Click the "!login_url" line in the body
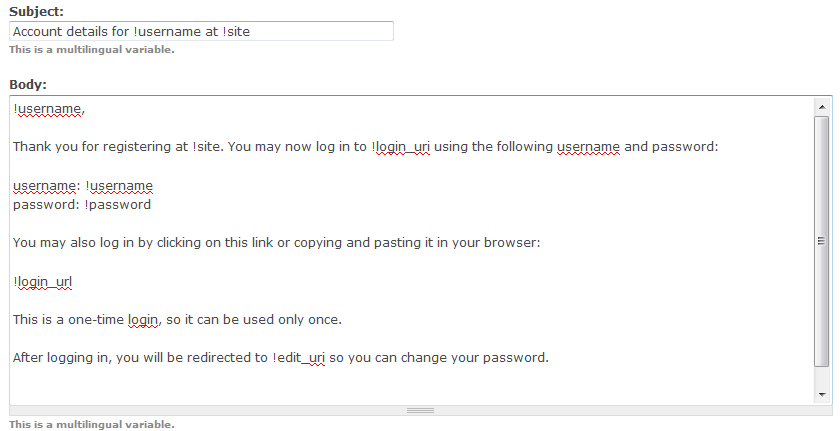 point(43,282)
